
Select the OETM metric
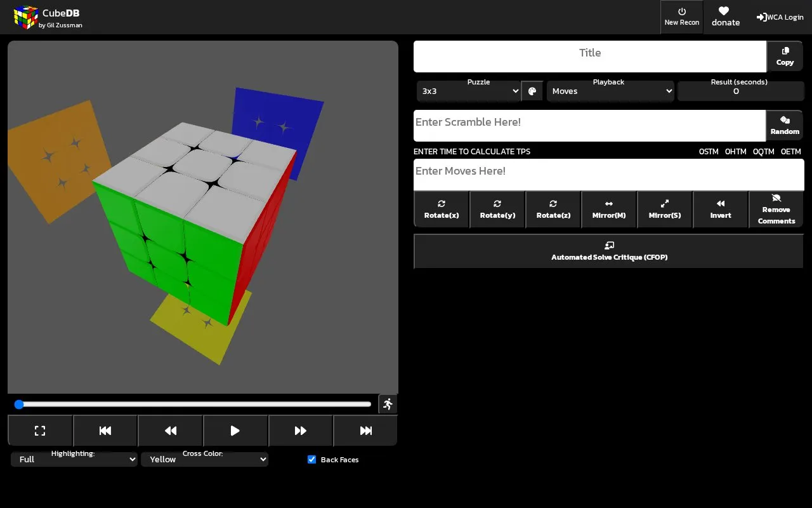pyautogui.click(x=791, y=152)
